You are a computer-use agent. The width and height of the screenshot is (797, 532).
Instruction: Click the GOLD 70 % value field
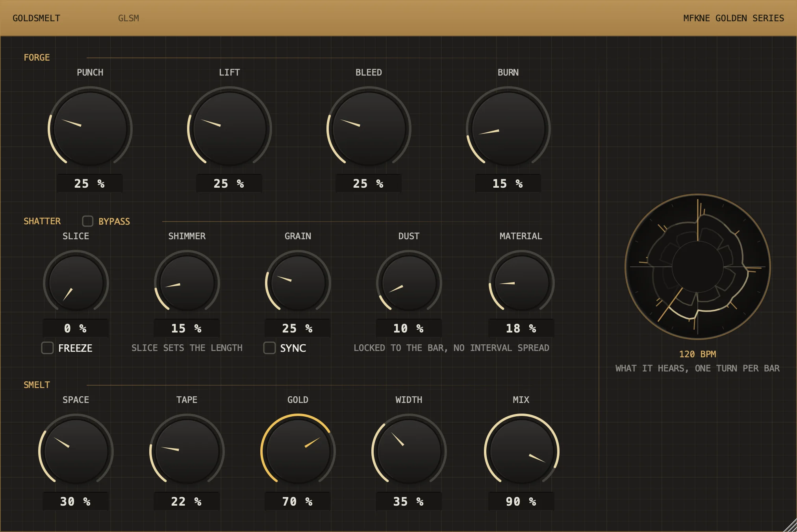[298, 501]
